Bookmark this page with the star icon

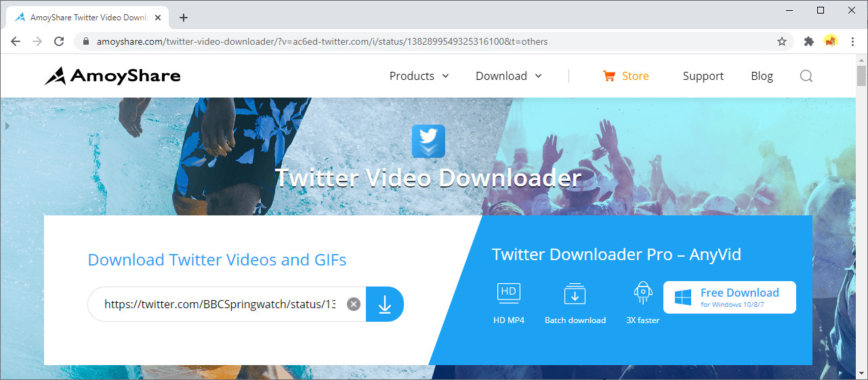(x=782, y=41)
